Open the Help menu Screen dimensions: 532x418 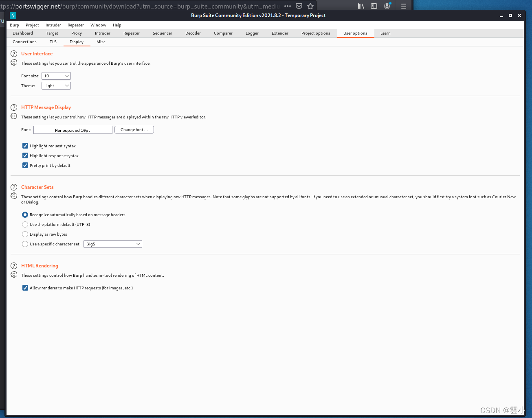click(117, 25)
